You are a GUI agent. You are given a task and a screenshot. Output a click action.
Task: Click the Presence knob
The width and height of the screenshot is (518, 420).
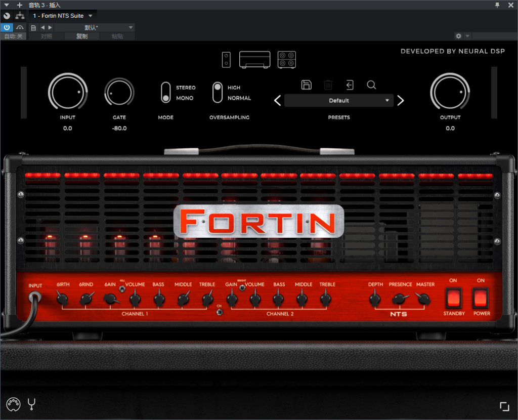click(x=400, y=299)
